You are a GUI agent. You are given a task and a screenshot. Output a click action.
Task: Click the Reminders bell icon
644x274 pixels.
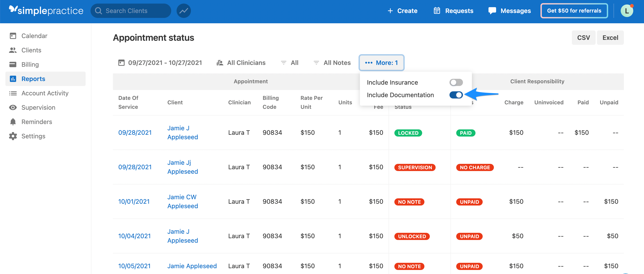tap(13, 122)
